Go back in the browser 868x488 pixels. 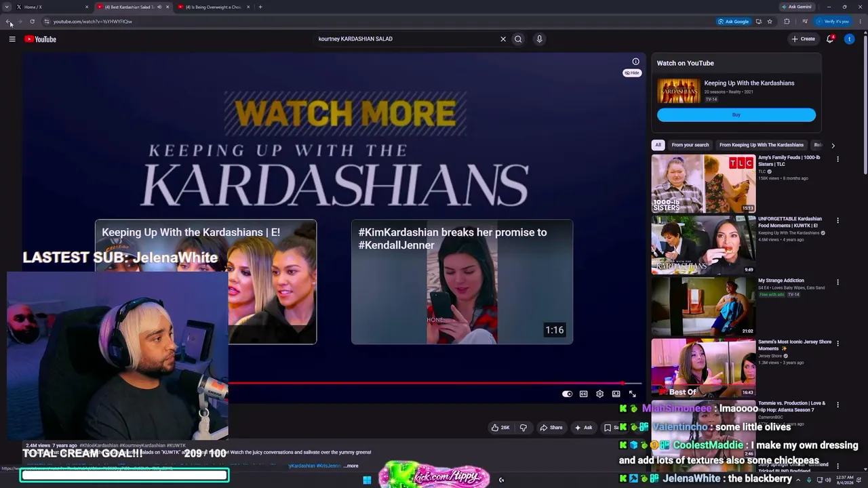pos(9,22)
